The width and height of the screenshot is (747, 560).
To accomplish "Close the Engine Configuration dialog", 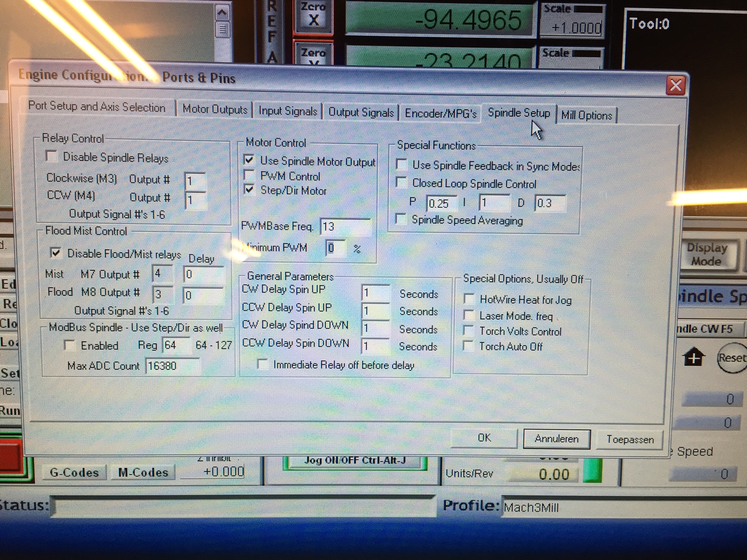I will tap(676, 86).
